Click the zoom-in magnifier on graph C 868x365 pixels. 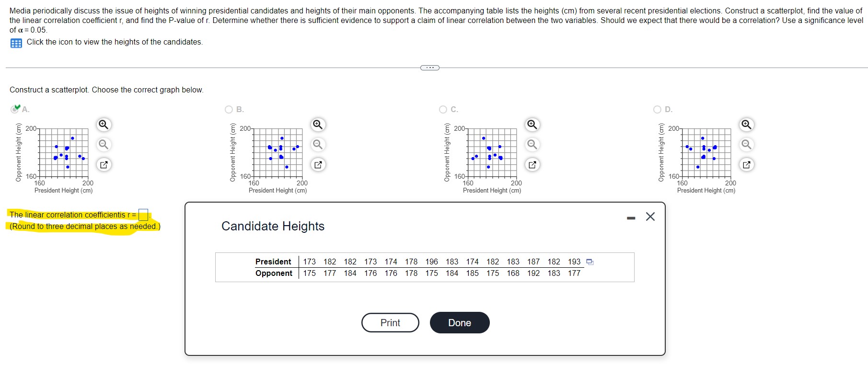(532, 124)
